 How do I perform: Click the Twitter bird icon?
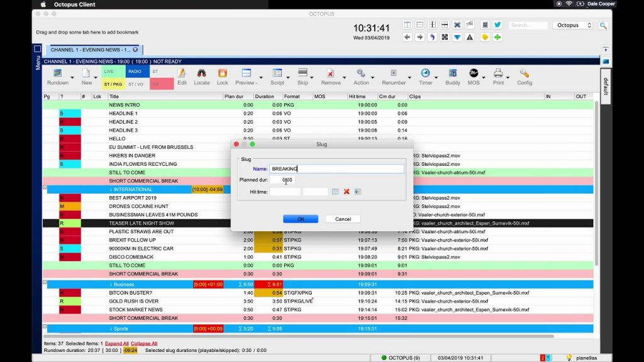click(x=497, y=25)
